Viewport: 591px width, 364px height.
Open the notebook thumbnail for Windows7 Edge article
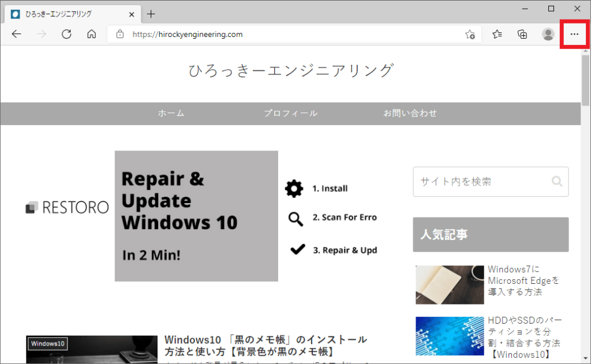pos(450,285)
